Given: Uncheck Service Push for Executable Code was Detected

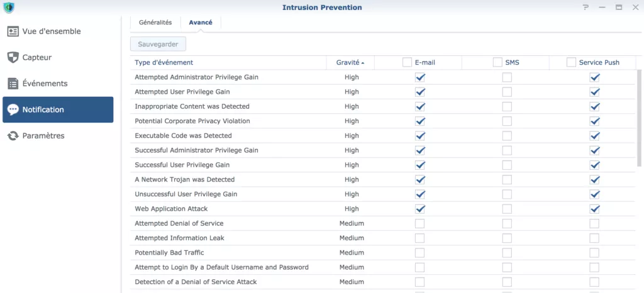Looking at the screenshot, I should point(594,136).
